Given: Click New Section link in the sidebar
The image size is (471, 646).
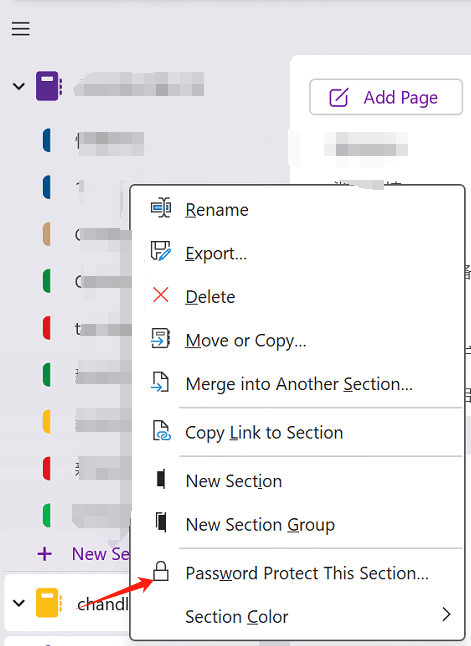Looking at the screenshot, I should (101, 554).
